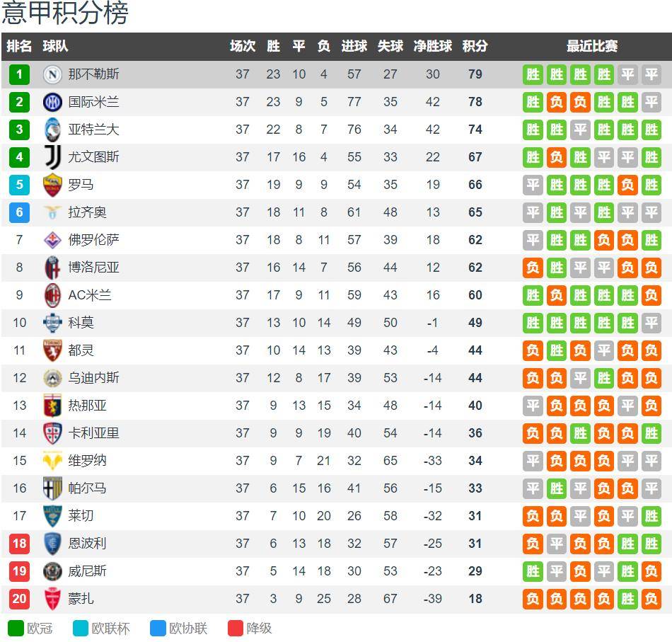The height and width of the screenshot is (642, 672).
Task: Click the Fiorentina purple crest
Action: (53, 240)
